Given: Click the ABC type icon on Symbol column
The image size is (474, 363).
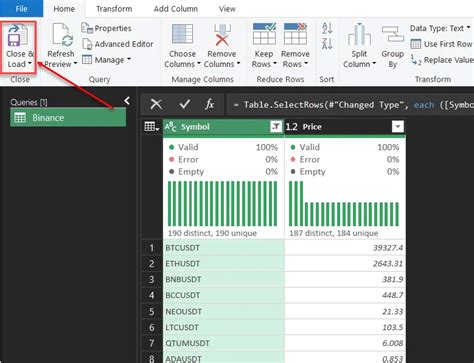Looking at the screenshot, I should coord(171,127).
